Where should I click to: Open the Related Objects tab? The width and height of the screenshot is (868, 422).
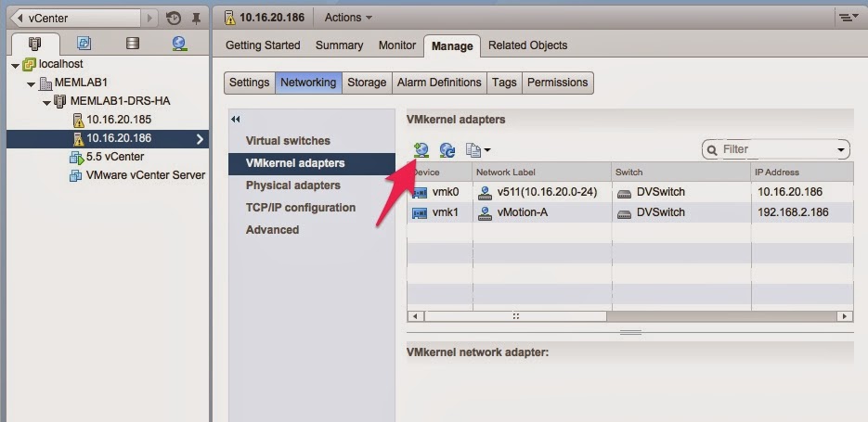527,45
